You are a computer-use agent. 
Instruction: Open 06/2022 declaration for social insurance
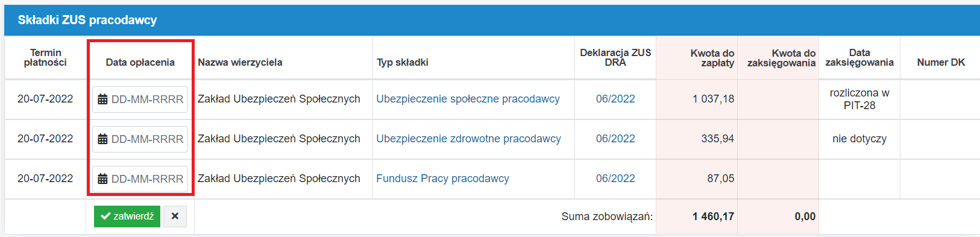[615, 99]
